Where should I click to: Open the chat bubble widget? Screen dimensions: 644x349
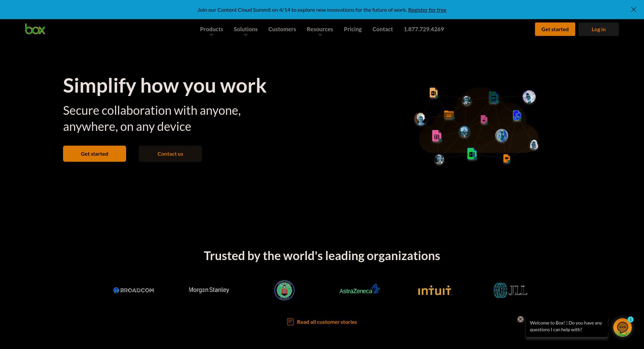(x=623, y=327)
